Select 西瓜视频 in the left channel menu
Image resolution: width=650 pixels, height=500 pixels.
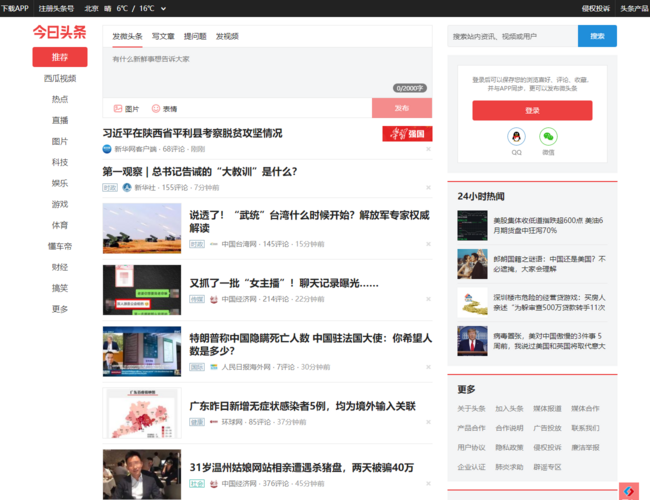[60, 78]
